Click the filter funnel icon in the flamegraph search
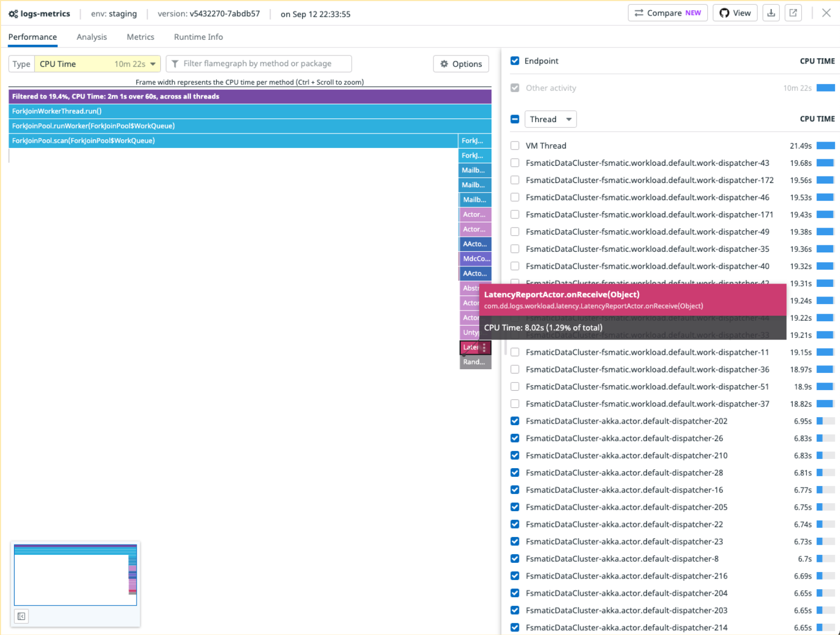Image resolution: width=840 pixels, height=635 pixels. click(x=174, y=63)
